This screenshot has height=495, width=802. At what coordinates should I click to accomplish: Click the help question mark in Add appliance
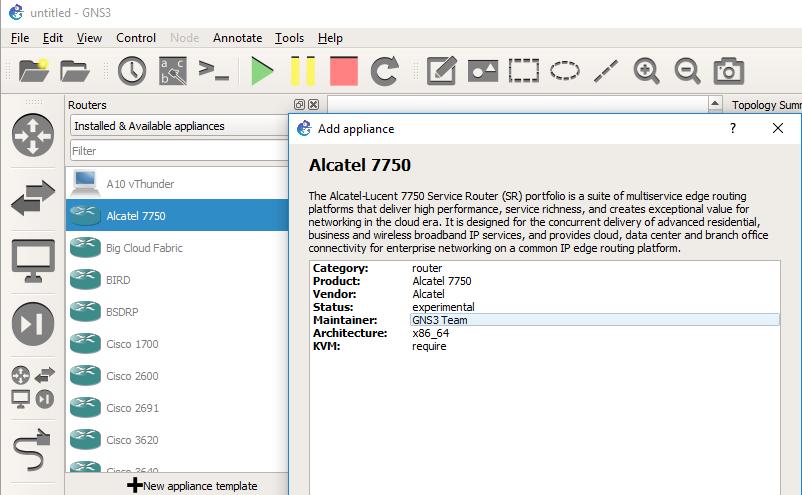click(732, 128)
